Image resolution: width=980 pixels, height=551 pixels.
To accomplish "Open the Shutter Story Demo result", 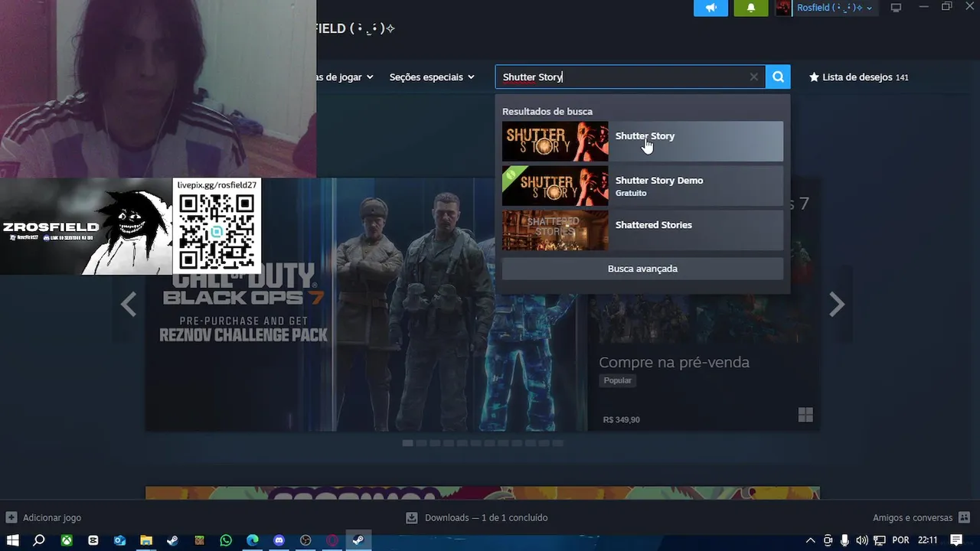I will click(642, 186).
